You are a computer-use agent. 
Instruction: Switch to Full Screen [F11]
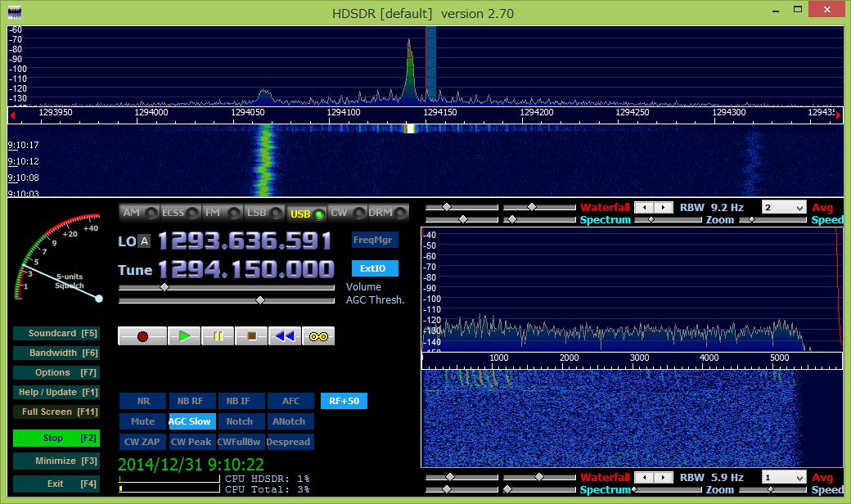click(x=56, y=412)
